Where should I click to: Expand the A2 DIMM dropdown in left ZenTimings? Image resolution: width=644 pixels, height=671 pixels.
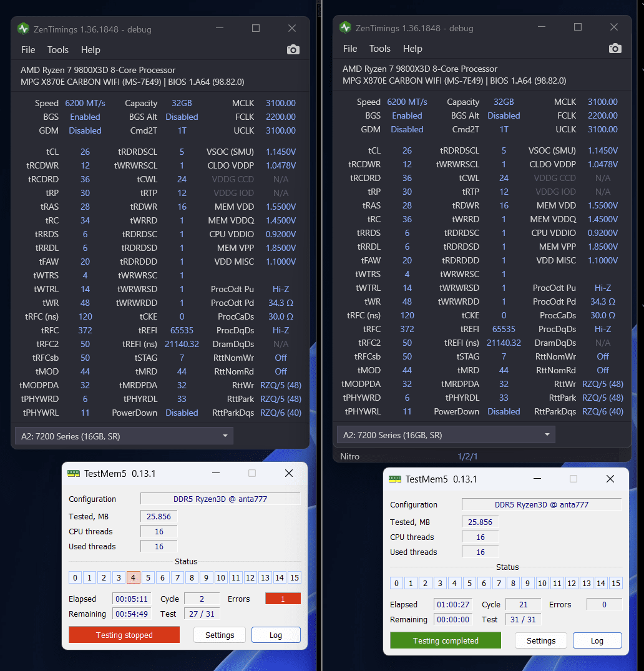click(124, 436)
